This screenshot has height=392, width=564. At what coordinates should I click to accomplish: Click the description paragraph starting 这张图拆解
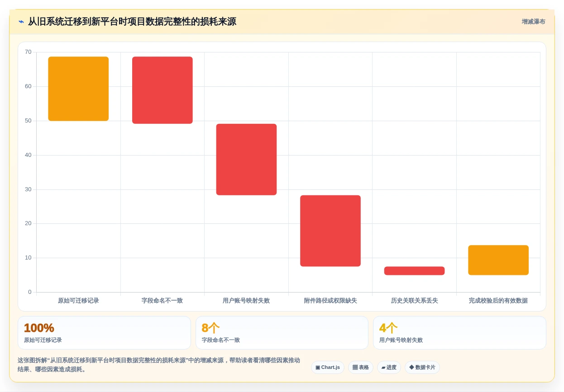coord(159,365)
